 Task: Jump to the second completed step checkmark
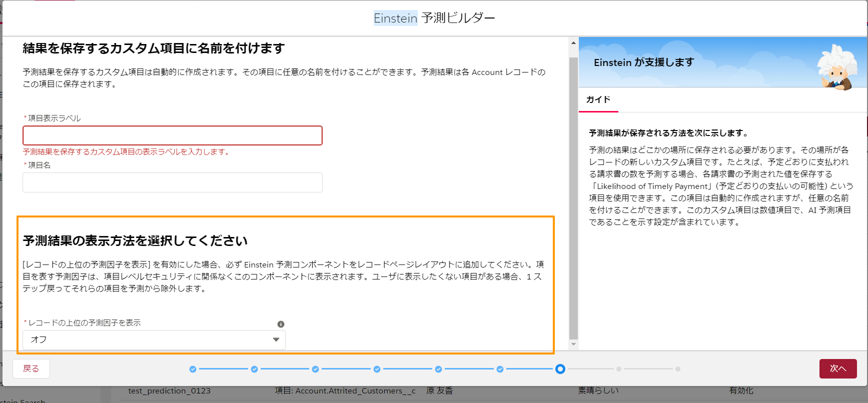tap(254, 369)
